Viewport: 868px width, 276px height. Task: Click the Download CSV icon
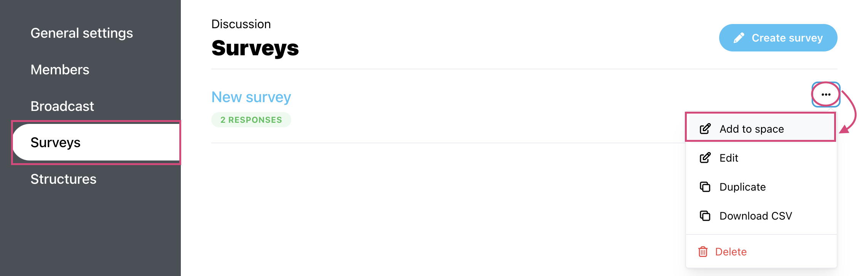(x=705, y=216)
